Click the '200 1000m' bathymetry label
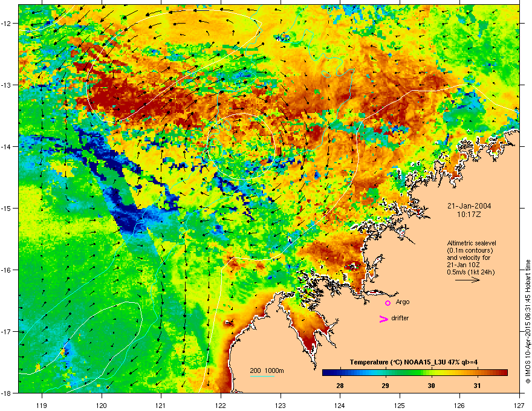This screenshot has width=532, height=411. click(x=267, y=371)
